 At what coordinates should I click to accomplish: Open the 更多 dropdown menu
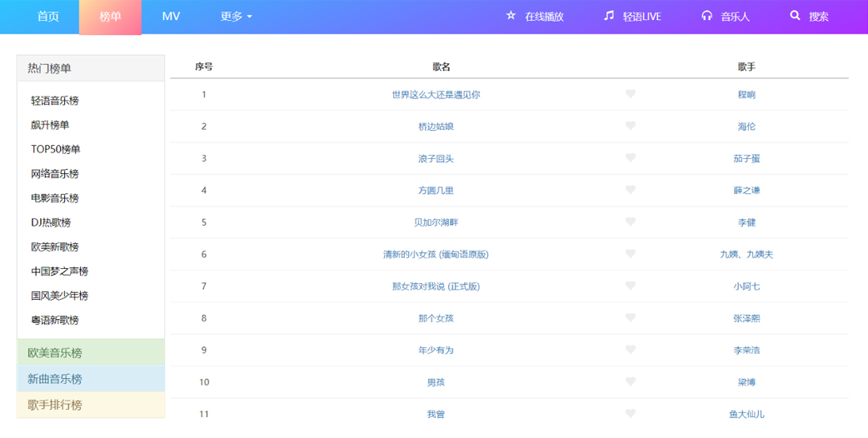pyautogui.click(x=237, y=17)
